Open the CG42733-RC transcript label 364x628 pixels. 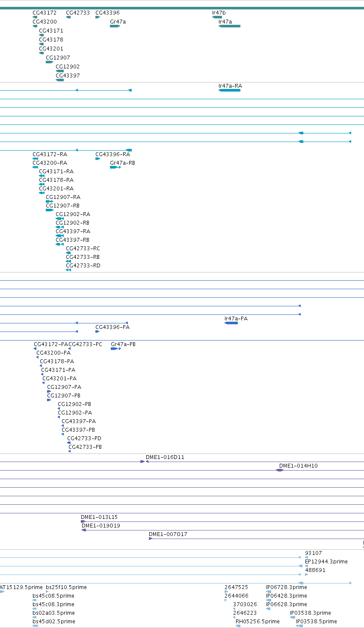click(x=83, y=249)
